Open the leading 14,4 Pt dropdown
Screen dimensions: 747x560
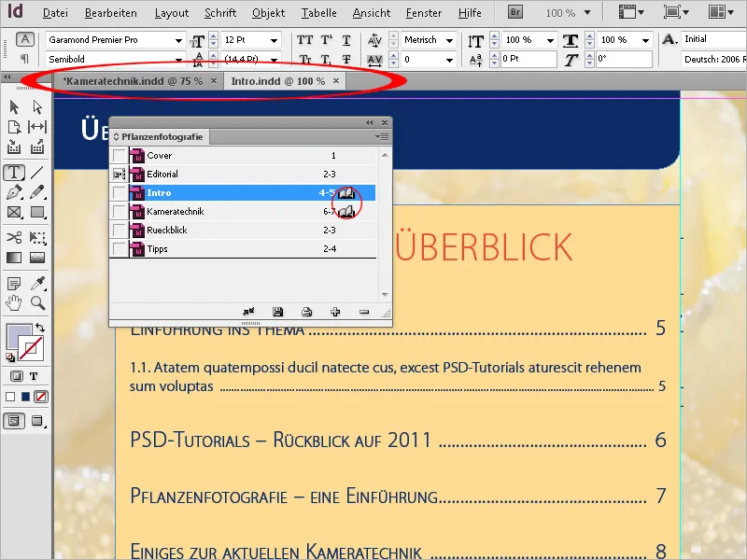[274, 60]
